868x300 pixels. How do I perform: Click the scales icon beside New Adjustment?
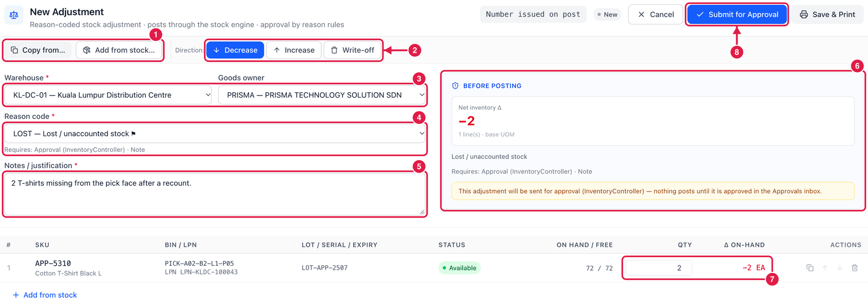(x=14, y=15)
